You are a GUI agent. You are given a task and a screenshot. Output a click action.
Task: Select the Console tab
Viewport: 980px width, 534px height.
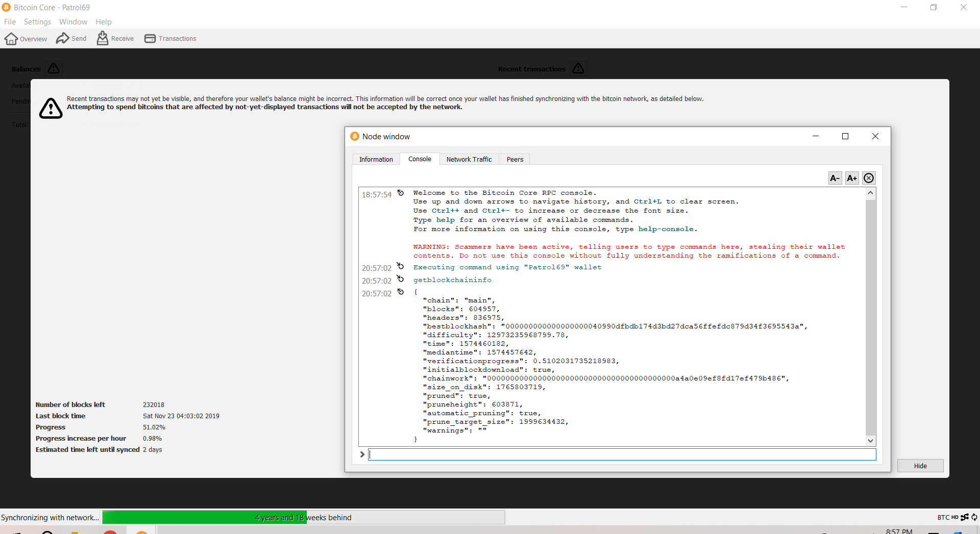(x=420, y=159)
